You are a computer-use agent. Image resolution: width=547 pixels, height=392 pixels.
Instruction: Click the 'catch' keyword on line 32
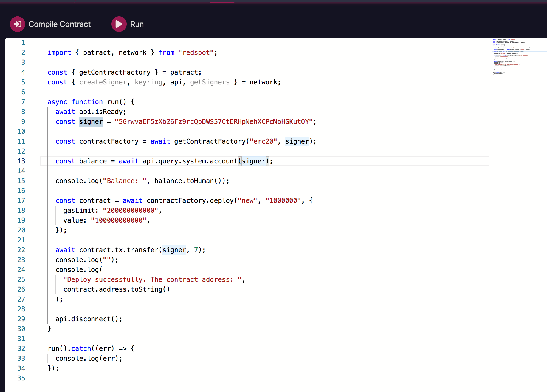81,349
